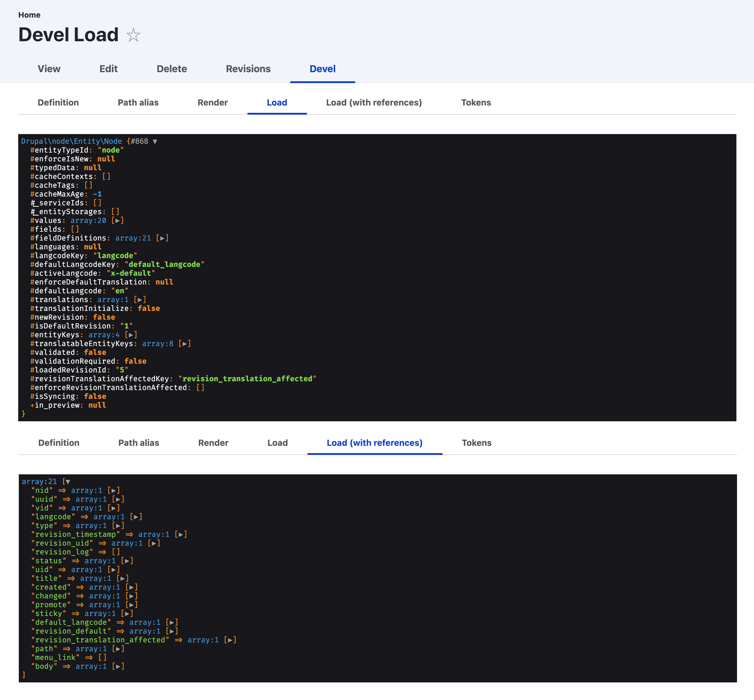Expand the "revision_timestamp" array arrow
754x700 pixels.
pos(181,534)
